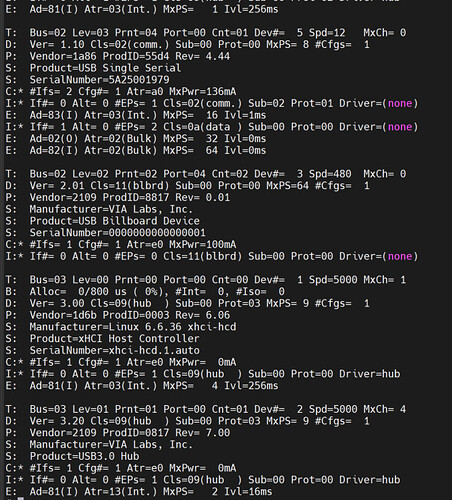
Task: Click the magenta 'none' on blbrd interface line
Action: click(400, 256)
